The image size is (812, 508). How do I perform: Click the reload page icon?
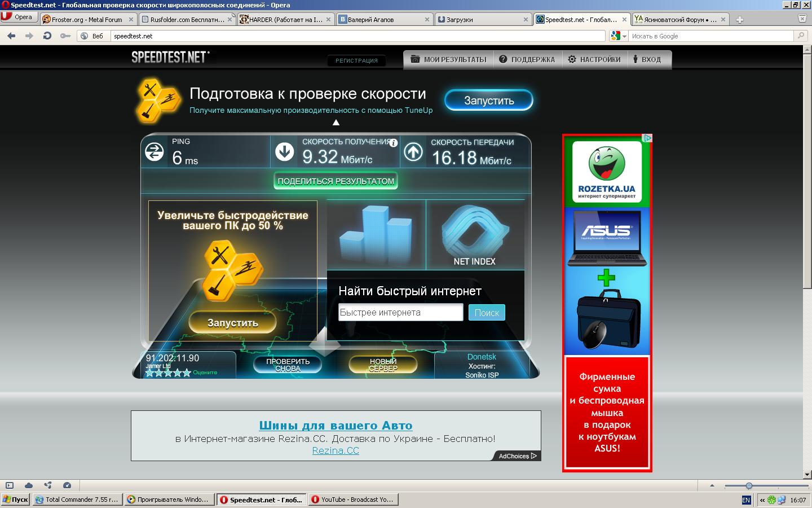pos(47,36)
